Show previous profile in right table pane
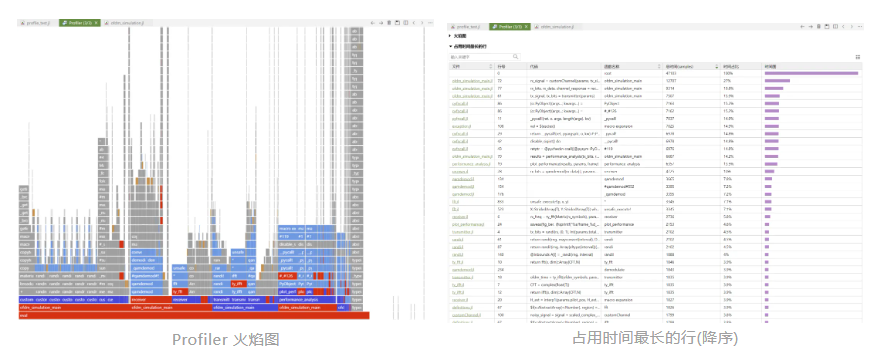This screenshot has width=884, height=361. [844, 27]
